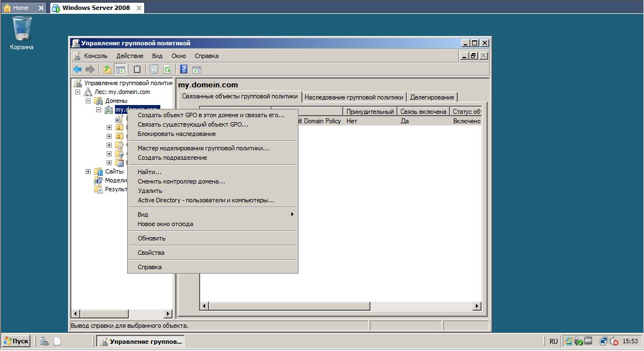Select Удалить in the context menu
This screenshot has width=644, height=351.
tap(213, 191)
